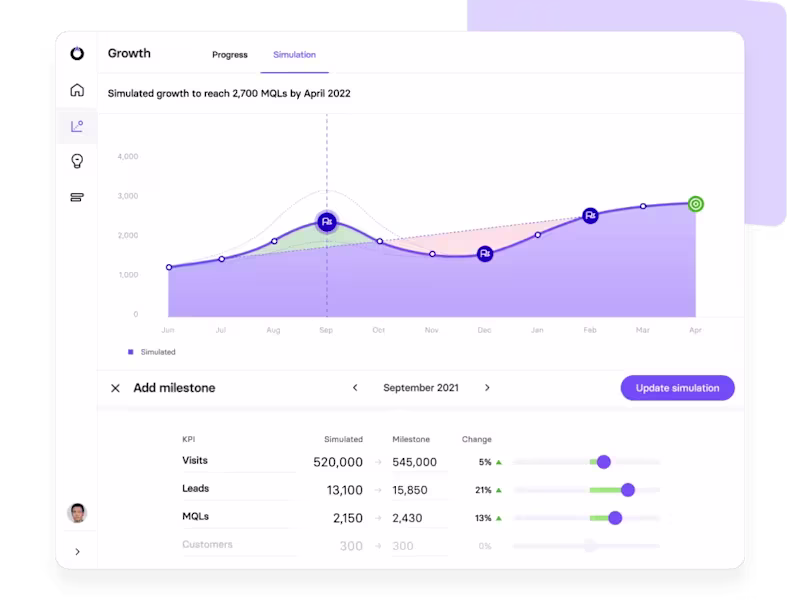800x600 pixels.
Task: Go to next month after September 2021
Action: tap(487, 388)
